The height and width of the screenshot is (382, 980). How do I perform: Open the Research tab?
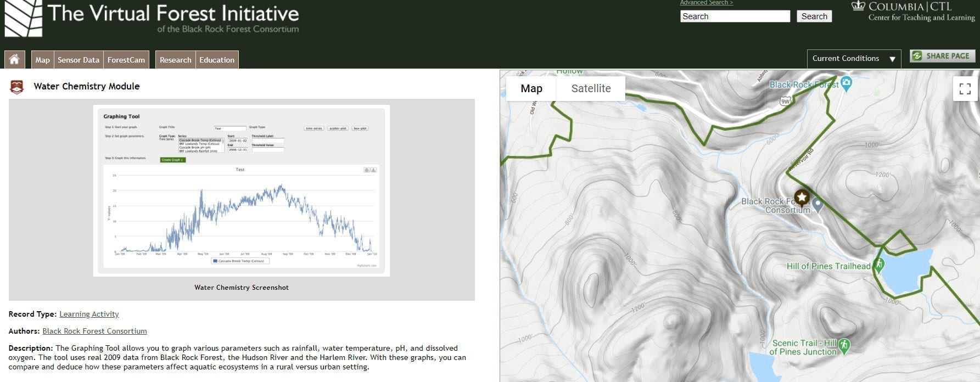click(176, 60)
